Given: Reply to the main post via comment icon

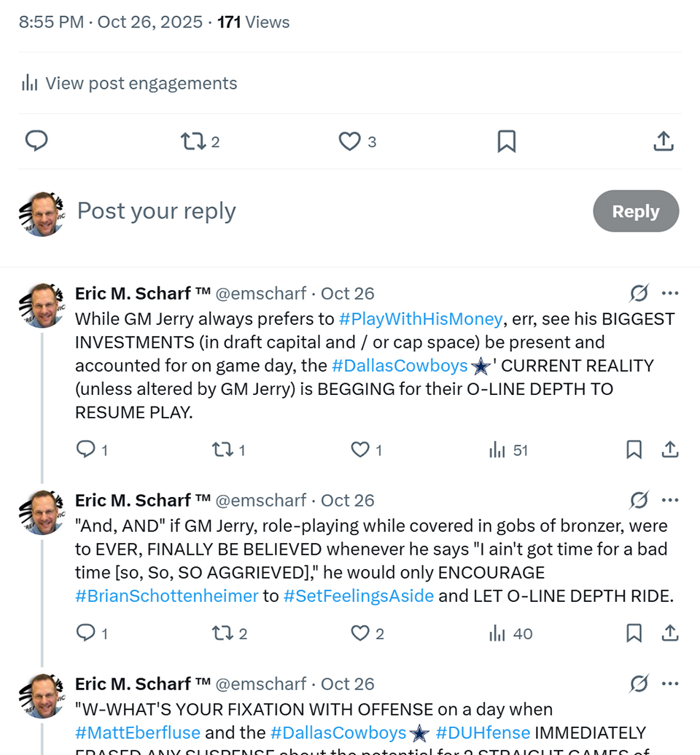Looking at the screenshot, I should [x=36, y=141].
